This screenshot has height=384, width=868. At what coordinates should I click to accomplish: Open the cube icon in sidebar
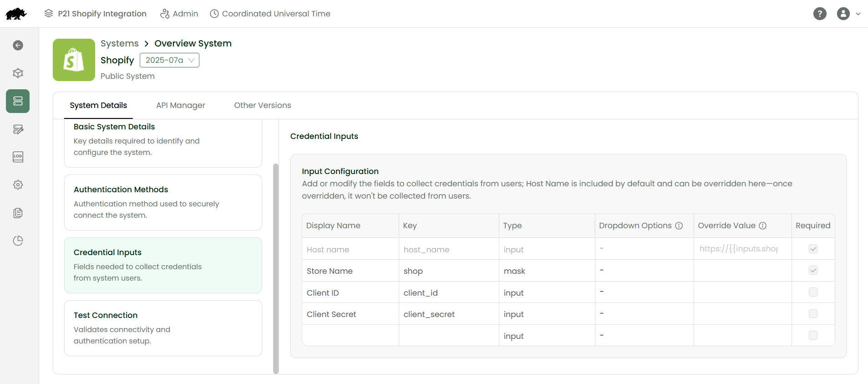point(18,73)
